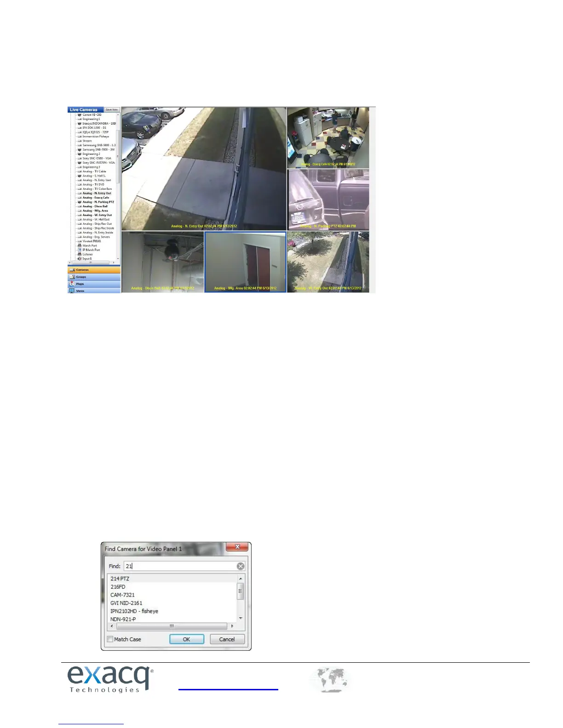Select Analog - W. Hall East camera
563x728 pixels.
tap(96, 220)
